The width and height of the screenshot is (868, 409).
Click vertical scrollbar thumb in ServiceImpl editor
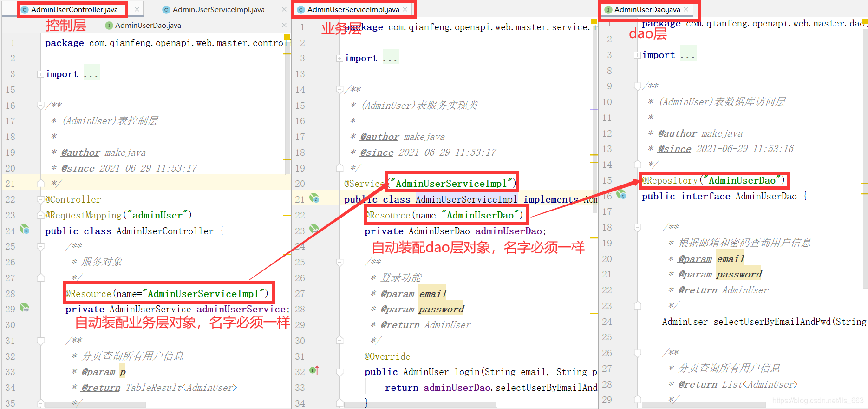pyautogui.click(x=595, y=121)
